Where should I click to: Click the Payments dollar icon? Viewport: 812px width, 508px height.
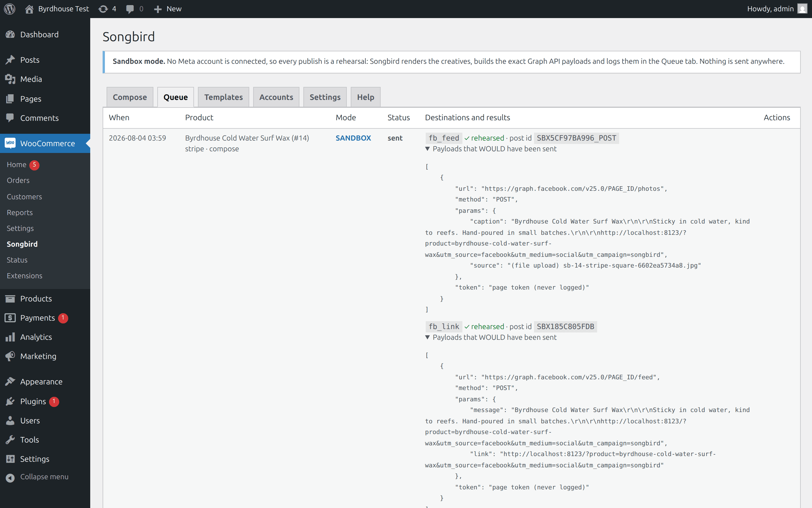(10, 317)
